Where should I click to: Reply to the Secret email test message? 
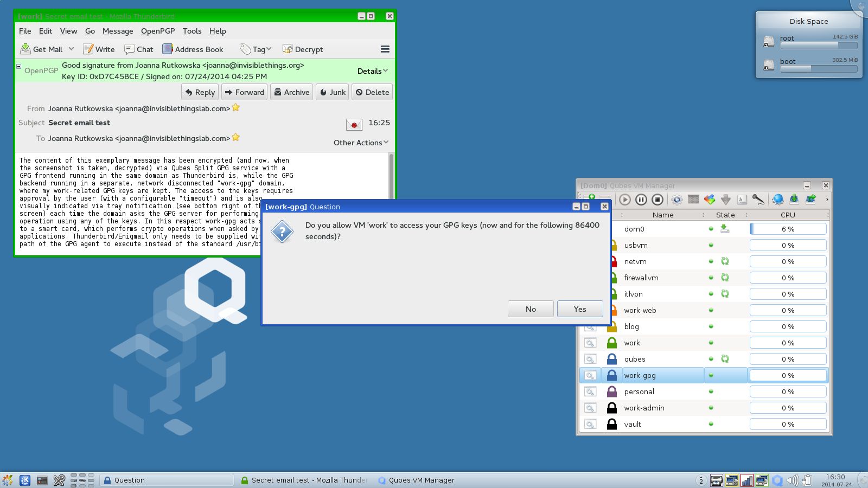(x=199, y=92)
